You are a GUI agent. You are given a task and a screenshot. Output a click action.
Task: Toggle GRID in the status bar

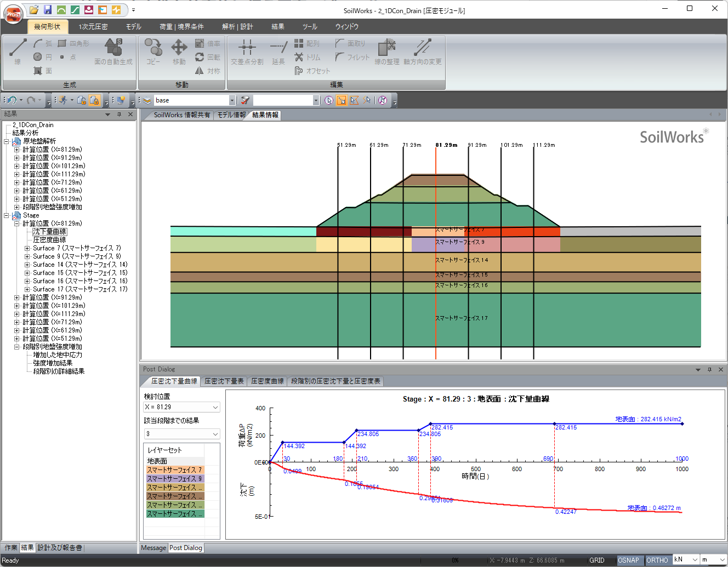point(597,560)
